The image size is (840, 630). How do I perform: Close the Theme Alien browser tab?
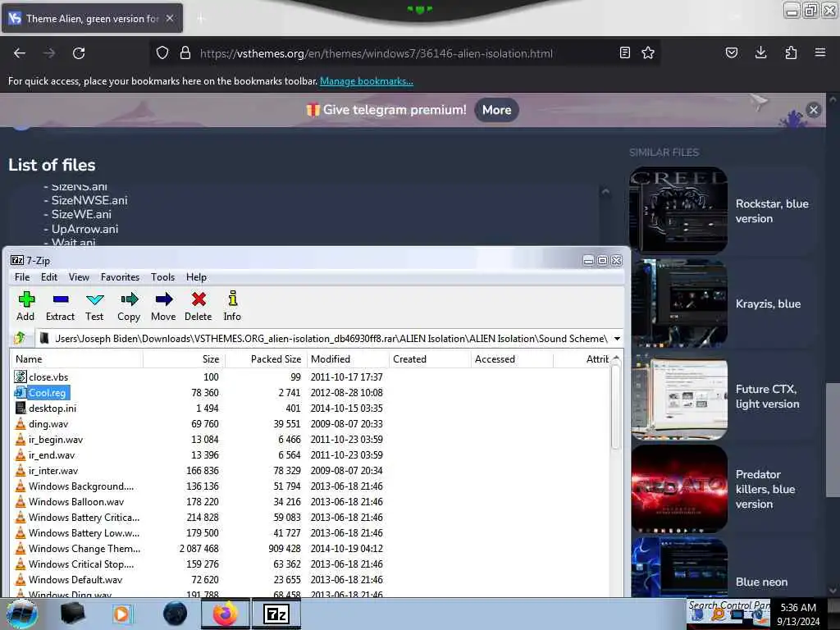pos(170,18)
